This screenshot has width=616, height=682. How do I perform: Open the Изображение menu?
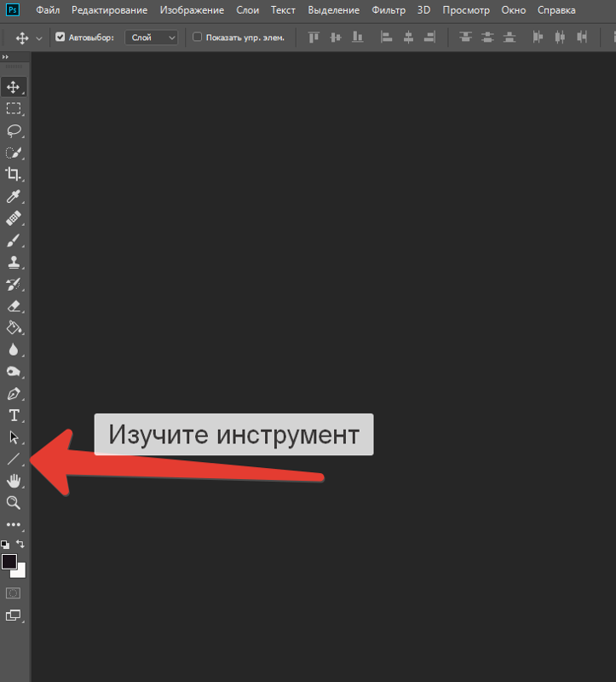(192, 10)
